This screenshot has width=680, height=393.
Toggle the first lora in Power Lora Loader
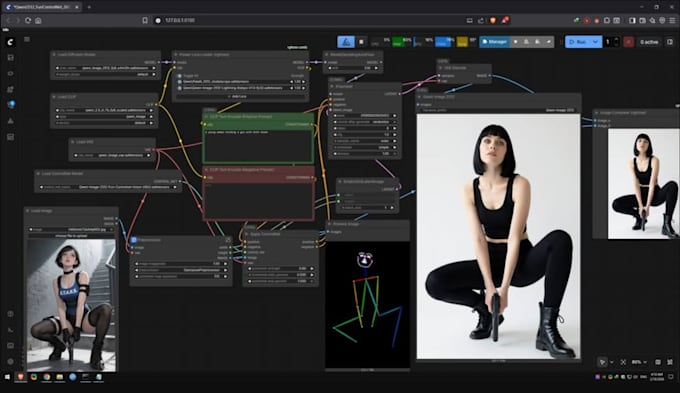tap(180, 82)
